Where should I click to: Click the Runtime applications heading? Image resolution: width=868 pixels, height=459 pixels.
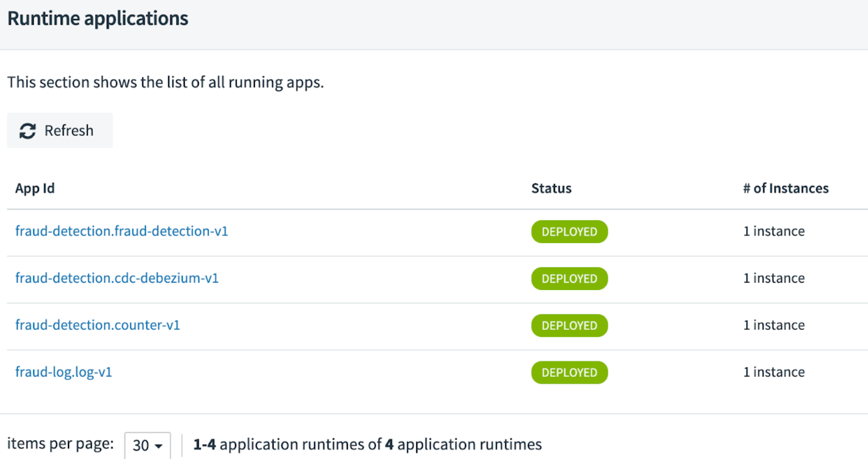pos(98,19)
